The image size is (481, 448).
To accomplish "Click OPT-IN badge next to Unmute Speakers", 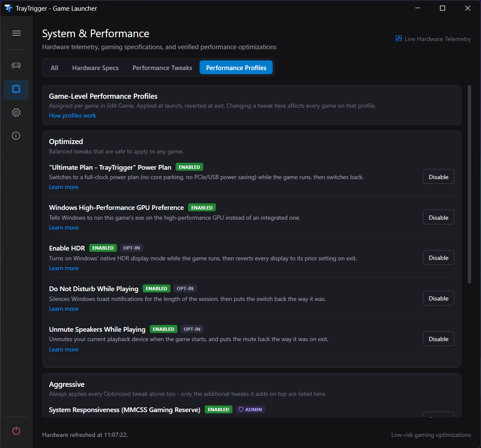I will [192, 329].
